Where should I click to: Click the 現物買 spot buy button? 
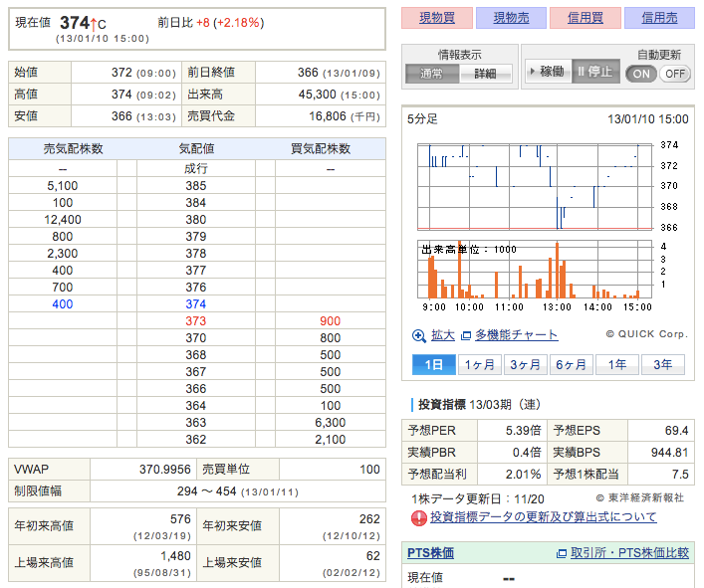(437, 18)
